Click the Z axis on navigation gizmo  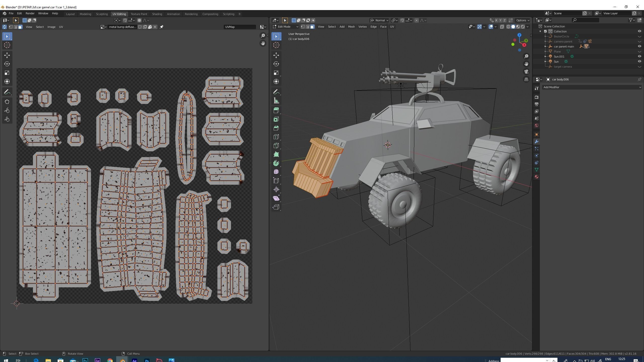[x=519, y=35]
